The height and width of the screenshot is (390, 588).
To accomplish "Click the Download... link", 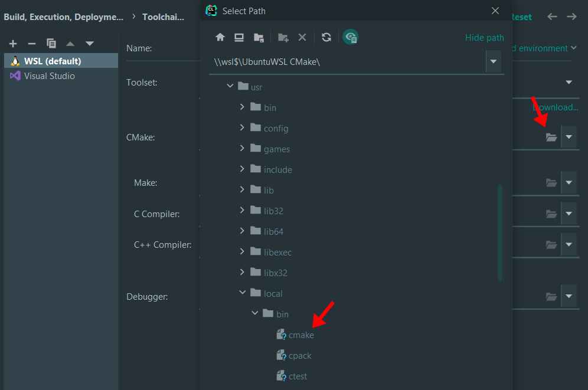I will click(x=556, y=107).
